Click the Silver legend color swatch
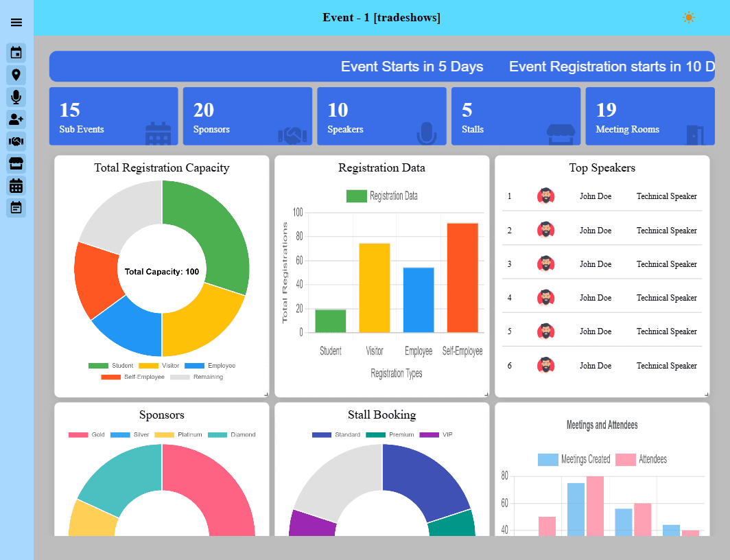The width and height of the screenshot is (730, 560). point(120,435)
